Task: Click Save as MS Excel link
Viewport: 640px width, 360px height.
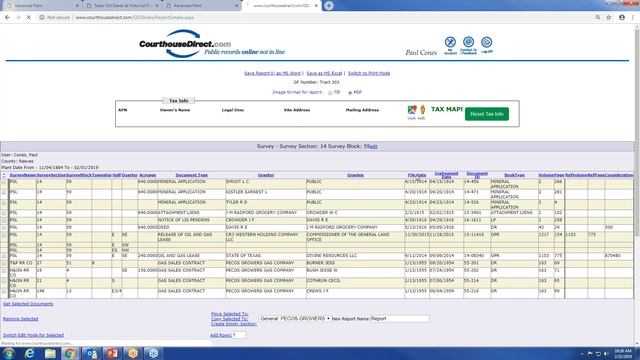Action: click(324, 73)
